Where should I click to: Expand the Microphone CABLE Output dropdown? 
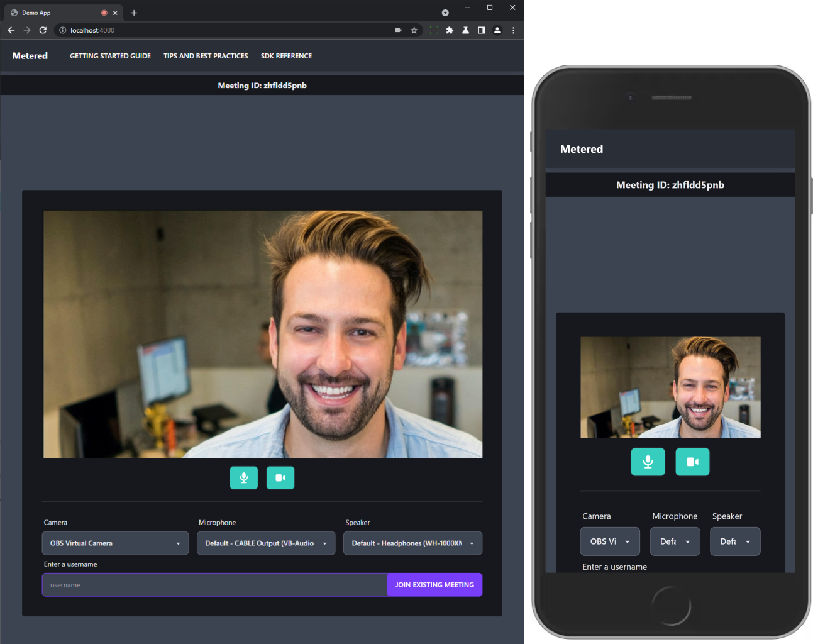[265, 543]
